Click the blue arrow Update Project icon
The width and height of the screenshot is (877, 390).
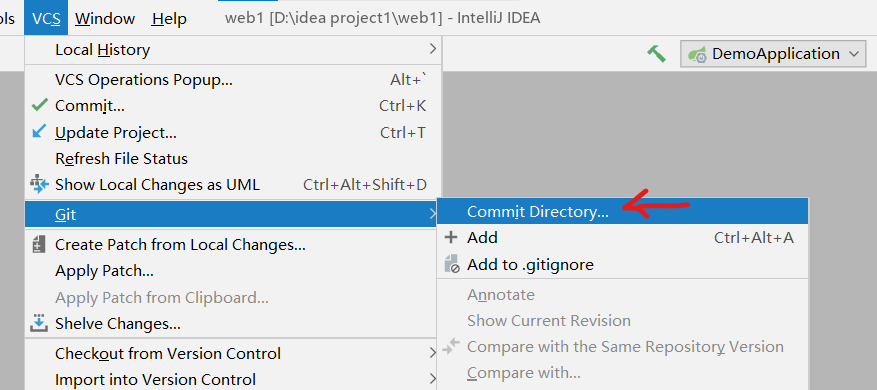tap(40, 132)
